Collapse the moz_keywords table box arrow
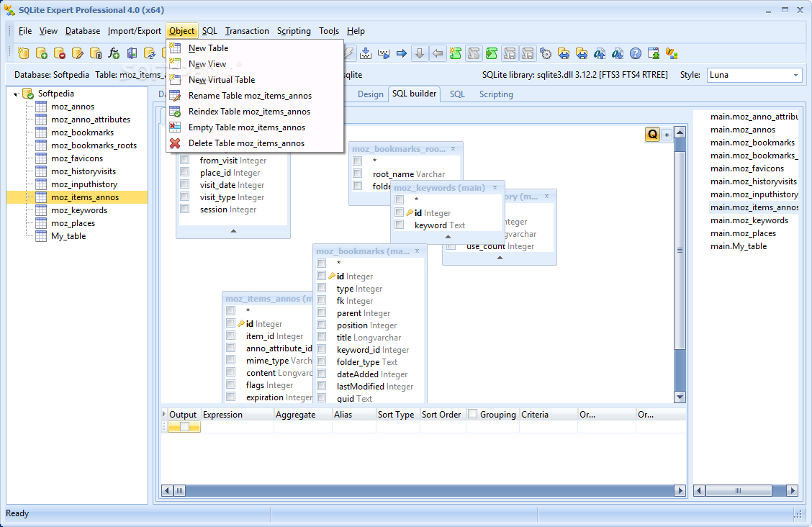The width and height of the screenshot is (812, 527). [x=448, y=237]
